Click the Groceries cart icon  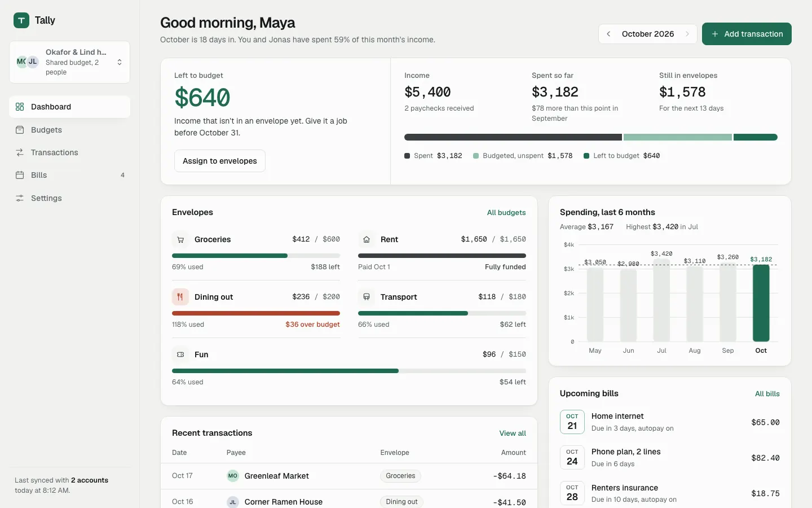[x=180, y=239]
